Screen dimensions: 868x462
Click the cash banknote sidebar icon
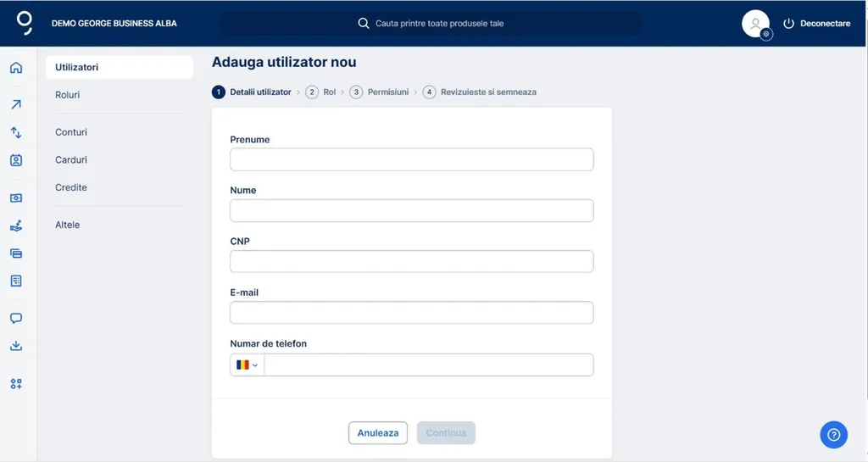pyautogui.click(x=16, y=198)
